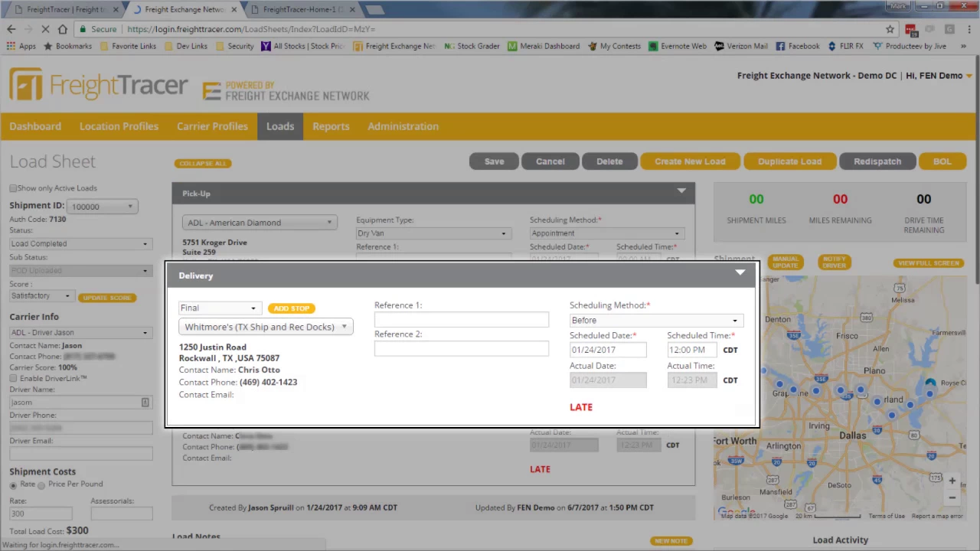Viewport: 980px width, 551px height.
Task: Click Duplicate Load
Action: click(x=789, y=161)
